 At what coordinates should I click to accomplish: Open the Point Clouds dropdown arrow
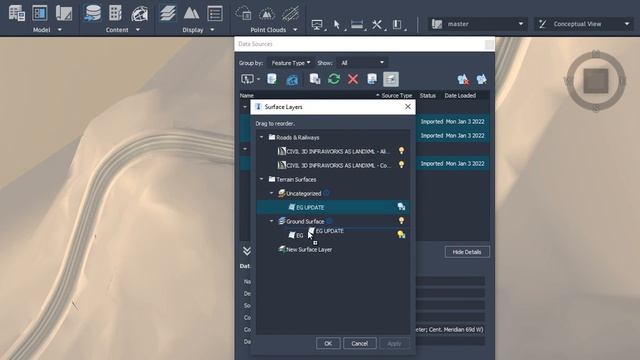tap(295, 30)
